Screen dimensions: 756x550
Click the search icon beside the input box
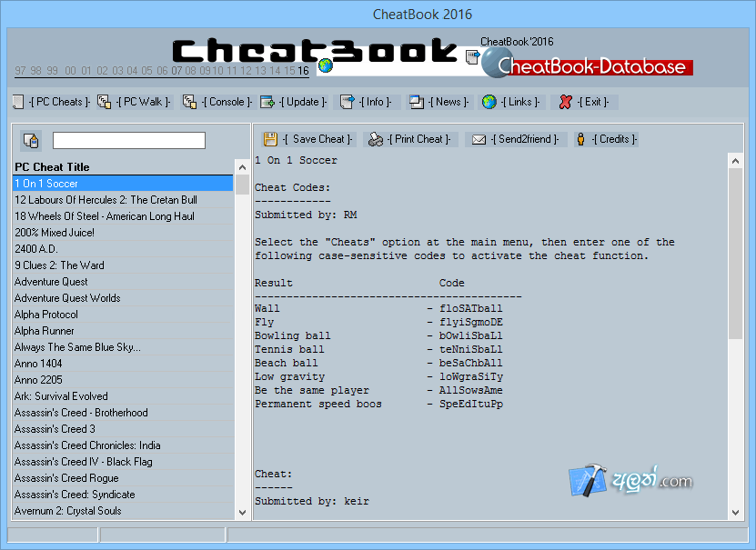coord(31,141)
